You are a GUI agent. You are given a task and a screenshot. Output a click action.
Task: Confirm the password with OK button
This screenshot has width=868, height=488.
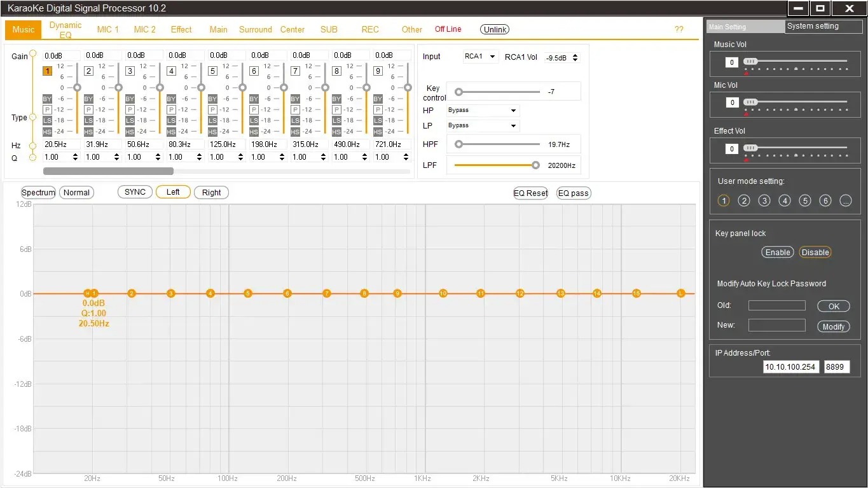[x=834, y=306]
